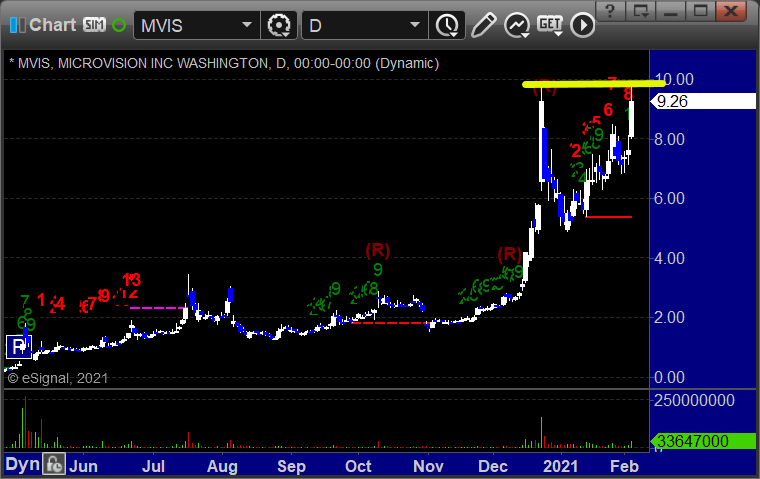Screen dimensions: 760x479
Task: Toggle the lock icon next to Dyn
Action: tap(54, 464)
